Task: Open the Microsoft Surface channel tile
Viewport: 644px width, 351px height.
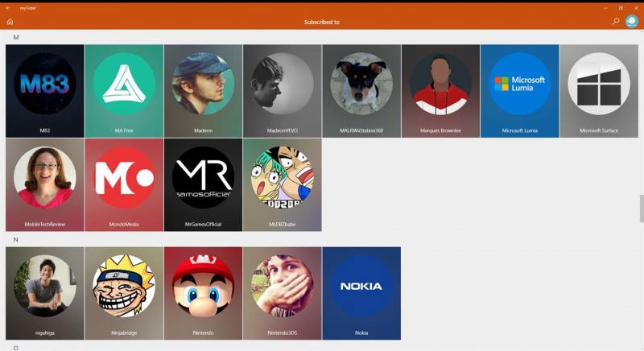Action: pos(599,91)
